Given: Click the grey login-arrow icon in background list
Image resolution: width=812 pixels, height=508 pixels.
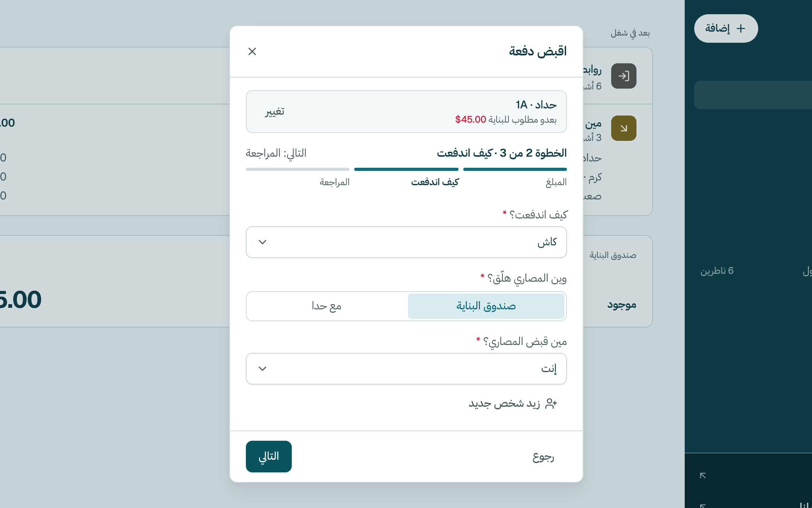Looking at the screenshot, I should [624, 76].
